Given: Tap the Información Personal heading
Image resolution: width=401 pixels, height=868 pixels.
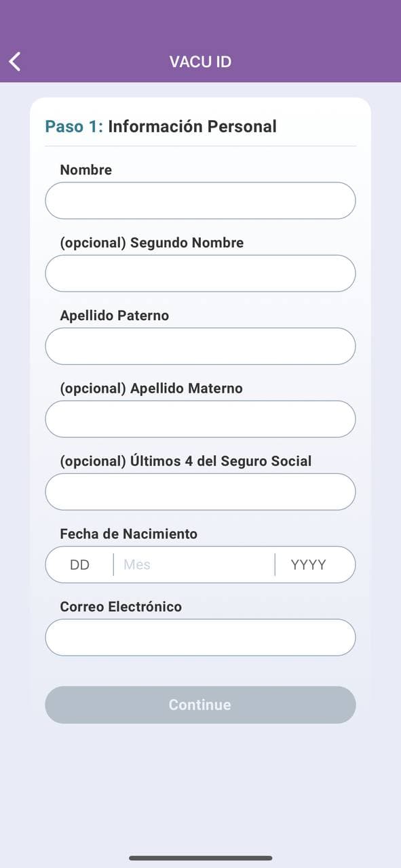Looking at the screenshot, I should tap(192, 126).
